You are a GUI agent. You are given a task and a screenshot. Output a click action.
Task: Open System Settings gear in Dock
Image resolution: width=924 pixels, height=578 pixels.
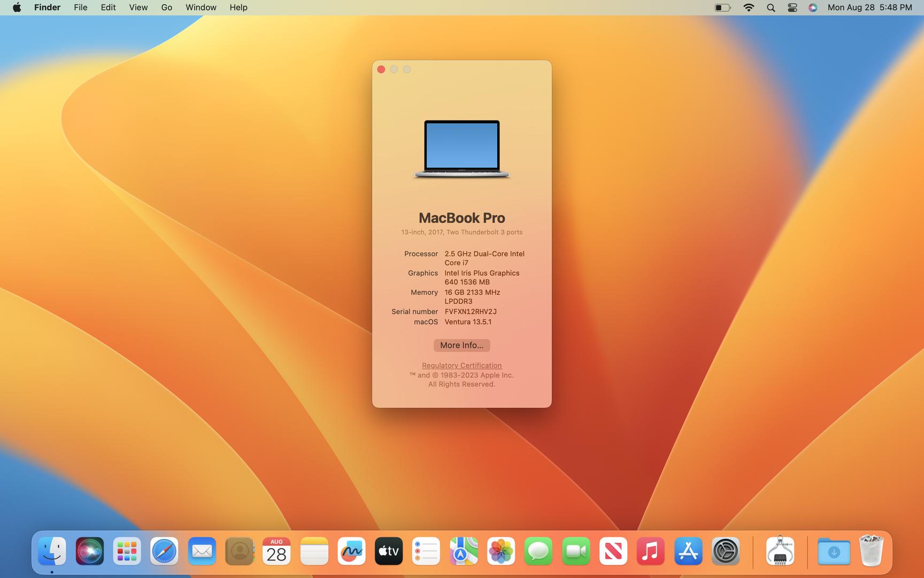click(726, 551)
